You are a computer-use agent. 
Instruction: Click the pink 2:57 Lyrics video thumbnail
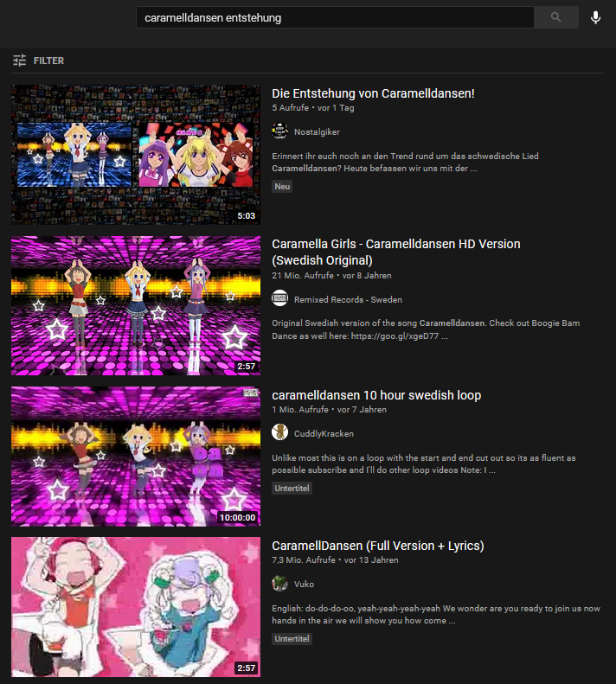pyautogui.click(x=136, y=607)
